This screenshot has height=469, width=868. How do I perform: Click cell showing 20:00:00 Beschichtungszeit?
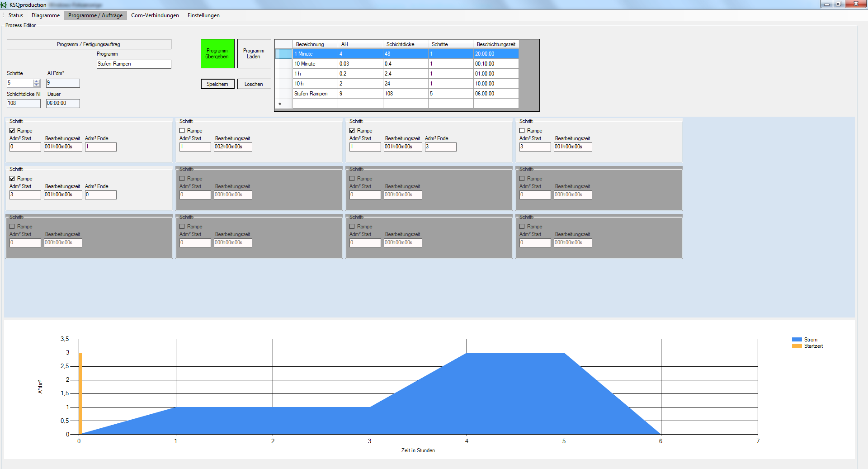496,54
